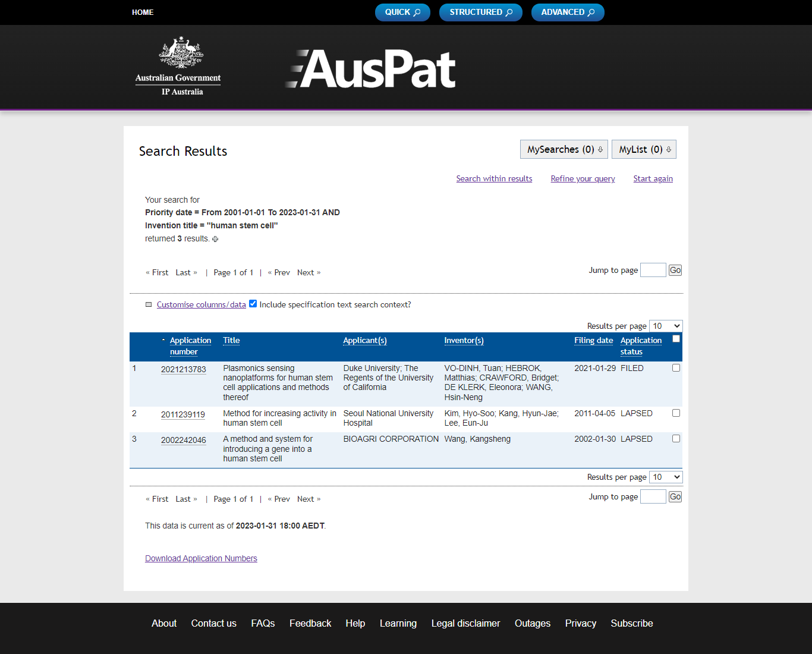Image resolution: width=812 pixels, height=654 pixels.
Task: Open About in the footer
Action: 164,623
